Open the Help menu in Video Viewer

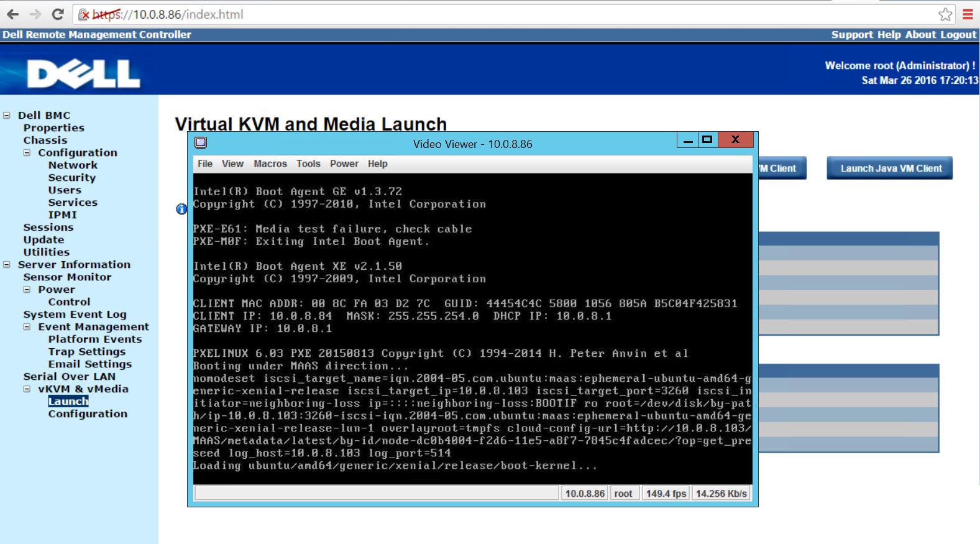pos(377,164)
